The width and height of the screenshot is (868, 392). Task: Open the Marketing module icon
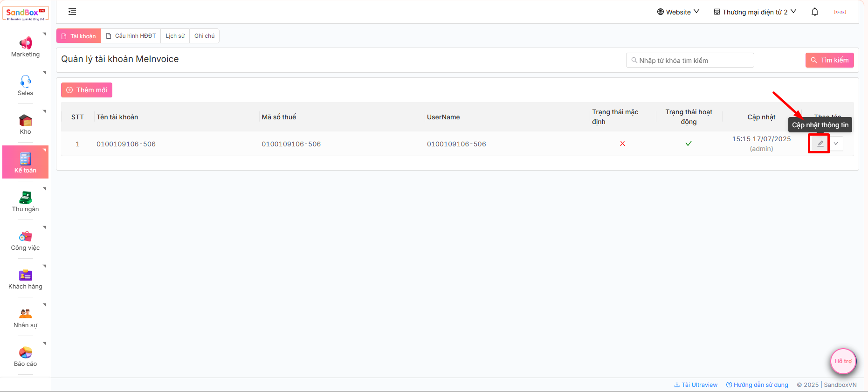[x=25, y=43]
